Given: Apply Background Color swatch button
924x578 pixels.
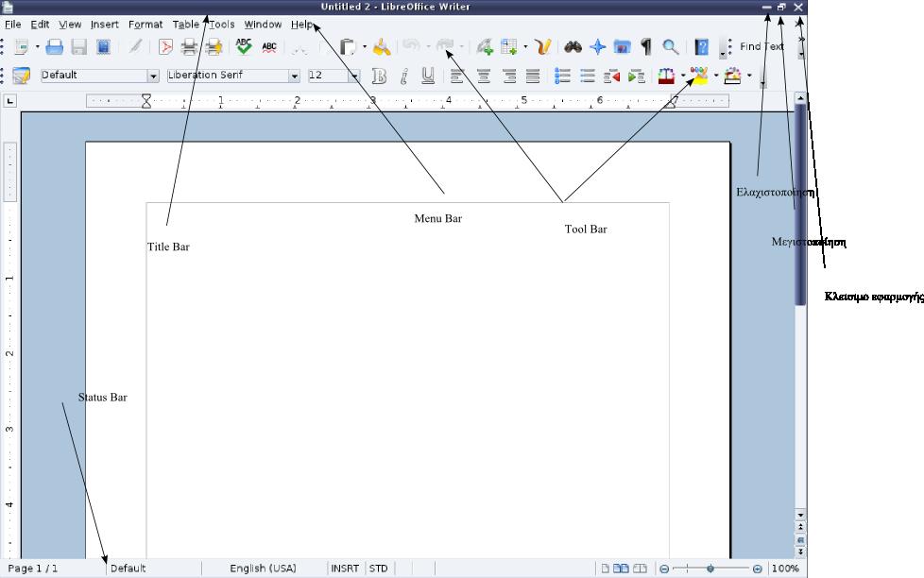Looking at the screenshot, I should [732, 76].
